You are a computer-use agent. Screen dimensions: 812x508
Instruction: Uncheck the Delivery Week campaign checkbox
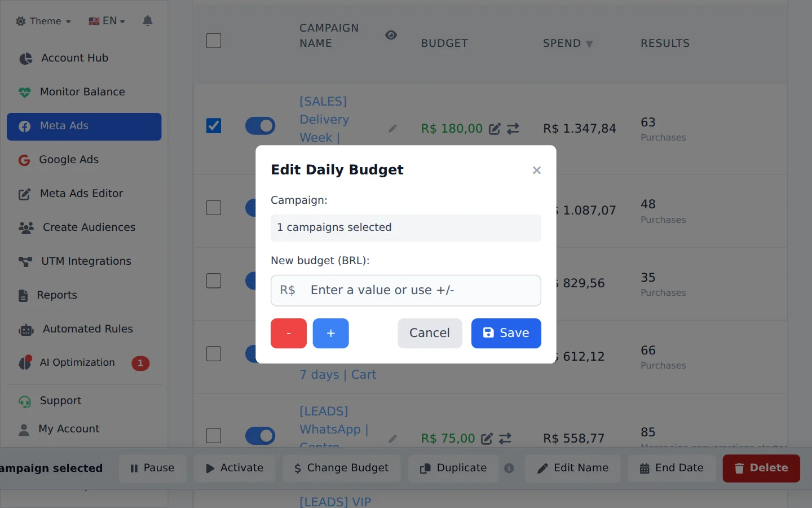click(214, 125)
